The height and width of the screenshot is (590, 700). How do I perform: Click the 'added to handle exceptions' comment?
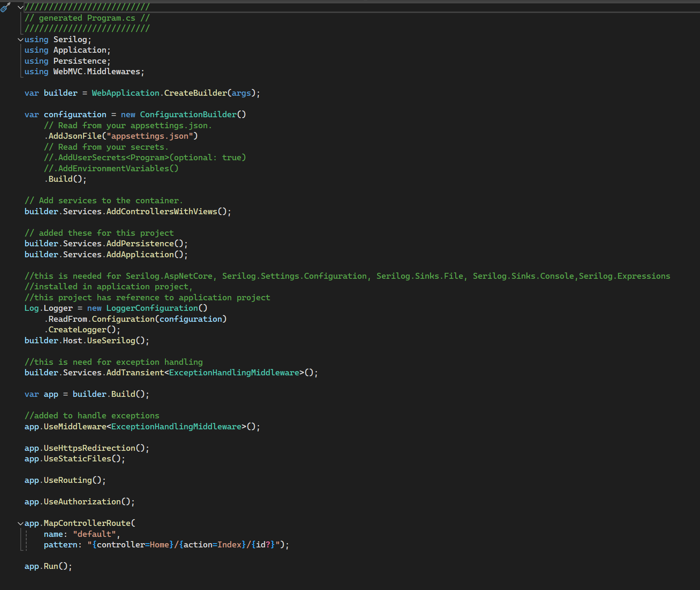pos(92,416)
